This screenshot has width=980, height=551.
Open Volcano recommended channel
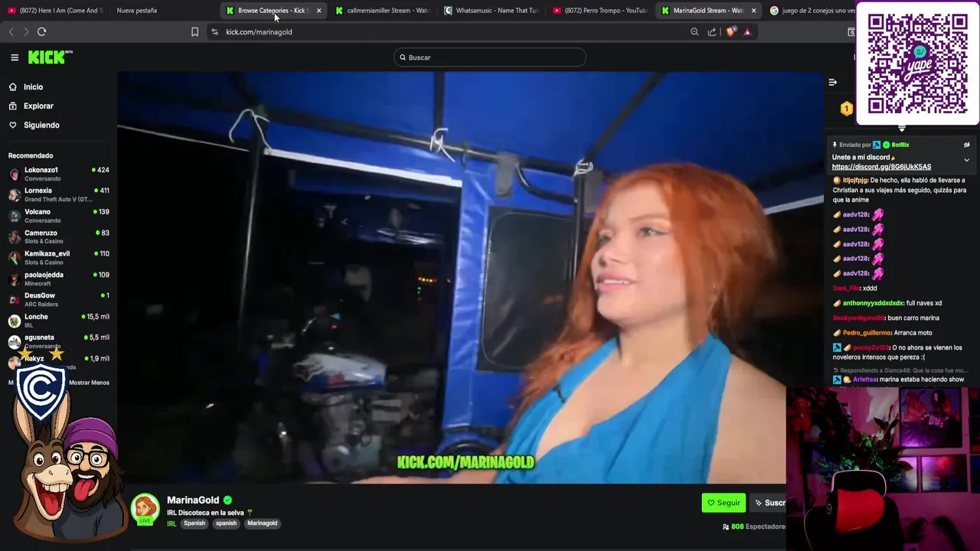click(58, 216)
